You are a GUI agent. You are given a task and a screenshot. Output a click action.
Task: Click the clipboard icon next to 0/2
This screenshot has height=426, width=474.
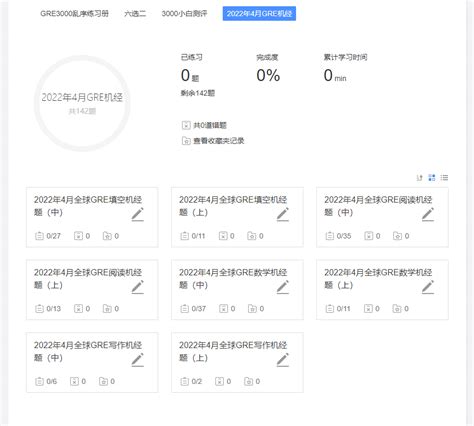coord(185,381)
